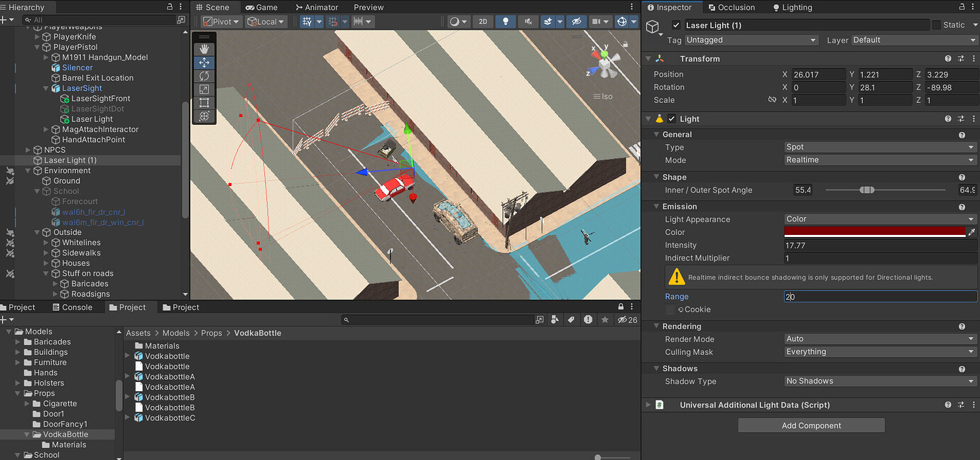Switch the Scene view to 2D mode
980x460 pixels.
(482, 21)
